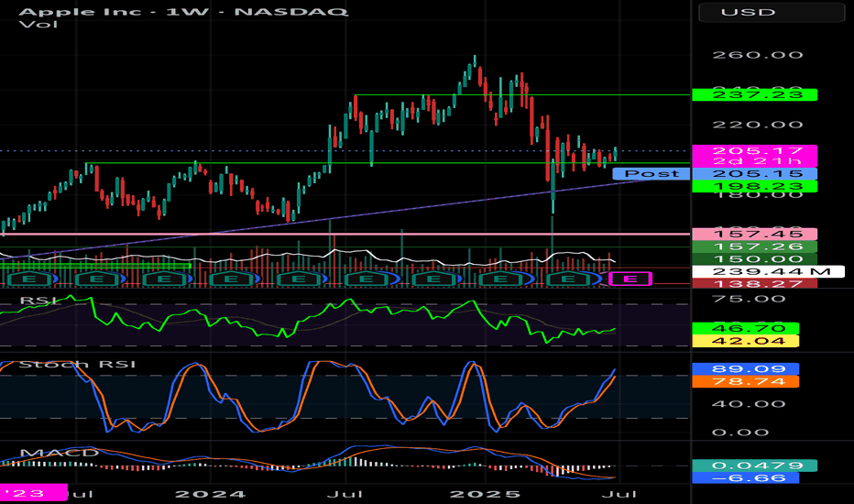Click the 220.00 price axis label
This screenshot has height=504, width=854.
[758, 125]
